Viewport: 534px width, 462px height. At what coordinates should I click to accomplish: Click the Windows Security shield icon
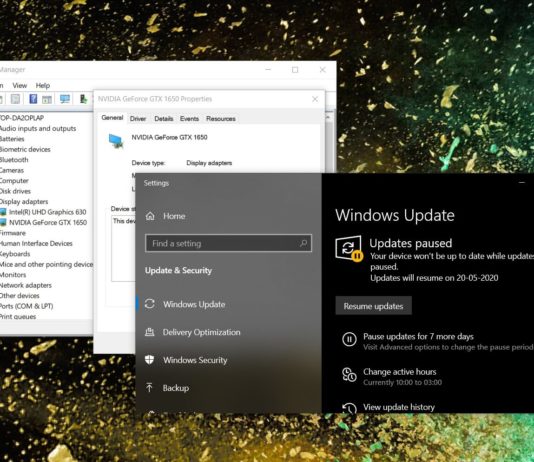(150, 360)
